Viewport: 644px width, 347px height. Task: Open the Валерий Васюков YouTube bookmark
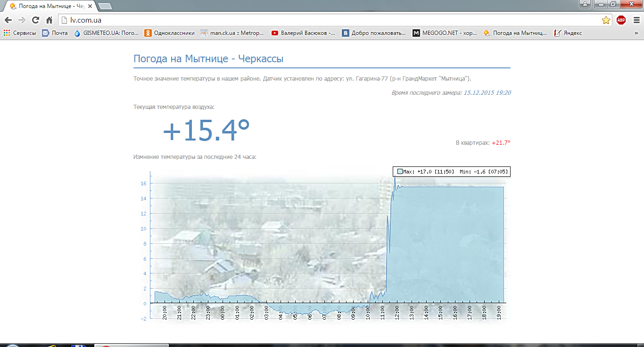click(x=304, y=33)
